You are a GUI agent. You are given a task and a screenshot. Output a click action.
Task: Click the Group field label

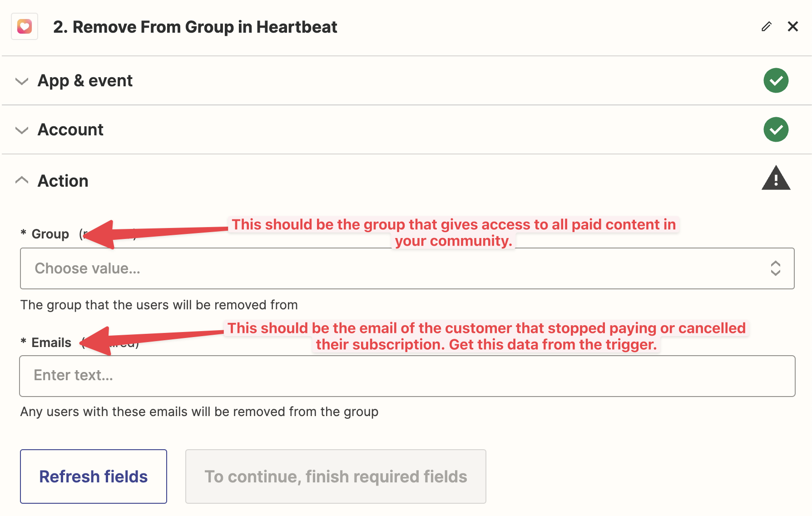pos(50,234)
